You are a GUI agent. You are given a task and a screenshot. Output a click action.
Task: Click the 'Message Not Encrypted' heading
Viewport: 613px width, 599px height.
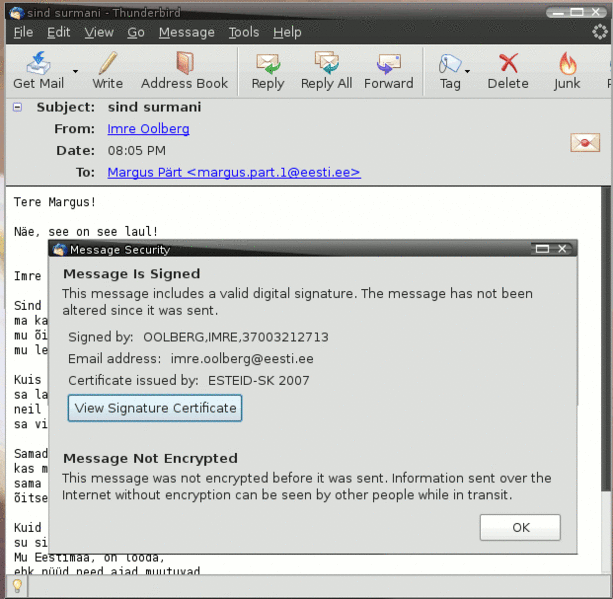[x=150, y=458]
